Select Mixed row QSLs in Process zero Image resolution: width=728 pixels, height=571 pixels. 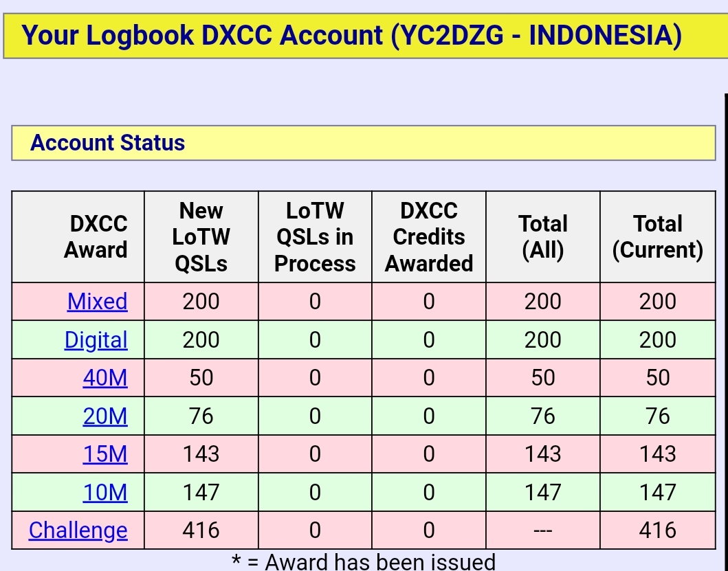(x=315, y=301)
